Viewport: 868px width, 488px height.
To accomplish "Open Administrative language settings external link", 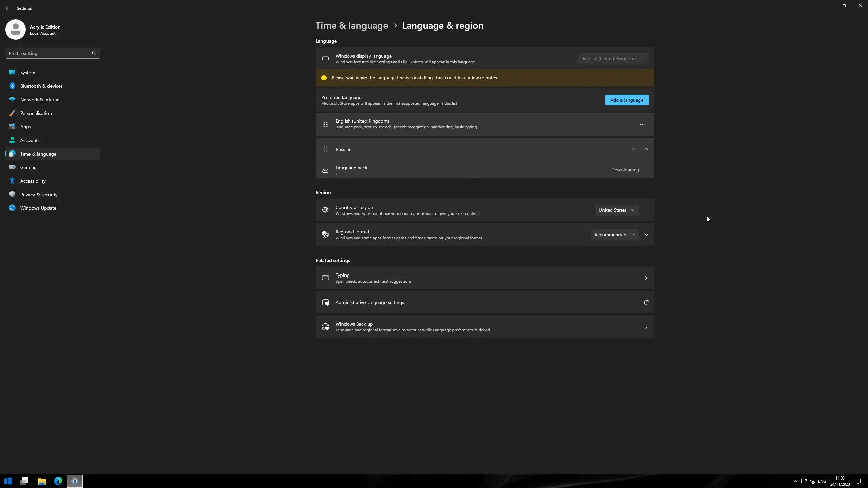I will [646, 302].
